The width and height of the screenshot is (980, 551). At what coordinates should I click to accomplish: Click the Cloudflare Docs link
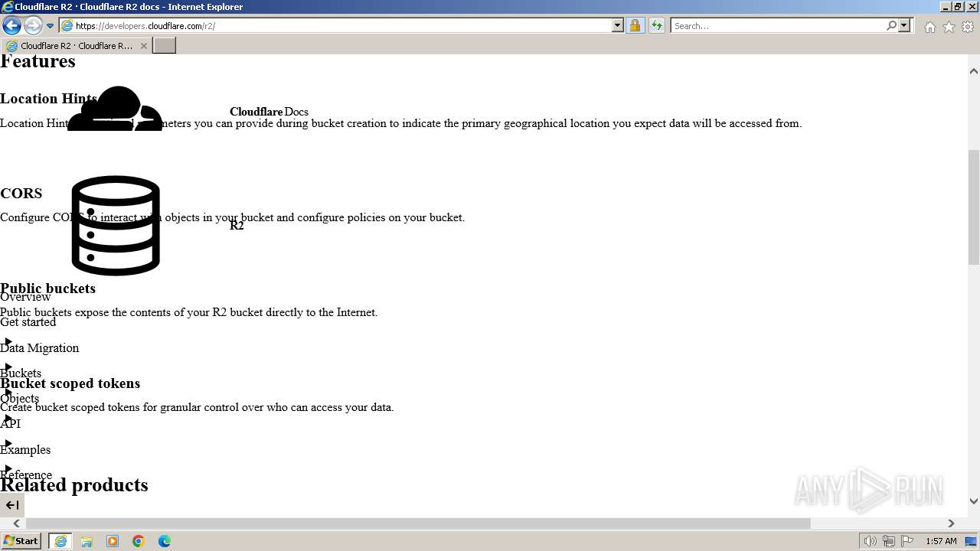point(269,112)
